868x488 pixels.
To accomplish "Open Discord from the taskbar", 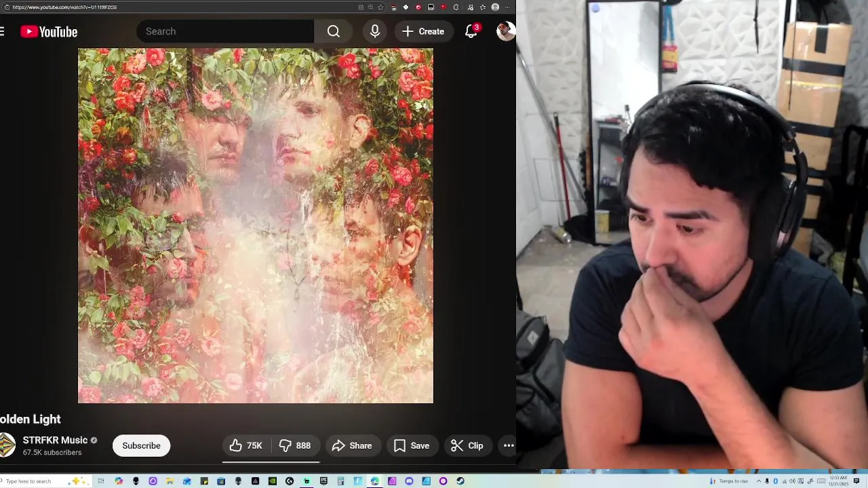I will point(409,481).
